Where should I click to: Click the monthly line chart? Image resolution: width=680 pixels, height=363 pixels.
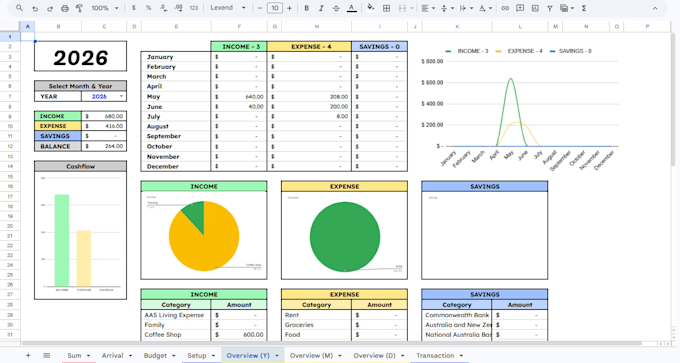tap(520, 108)
